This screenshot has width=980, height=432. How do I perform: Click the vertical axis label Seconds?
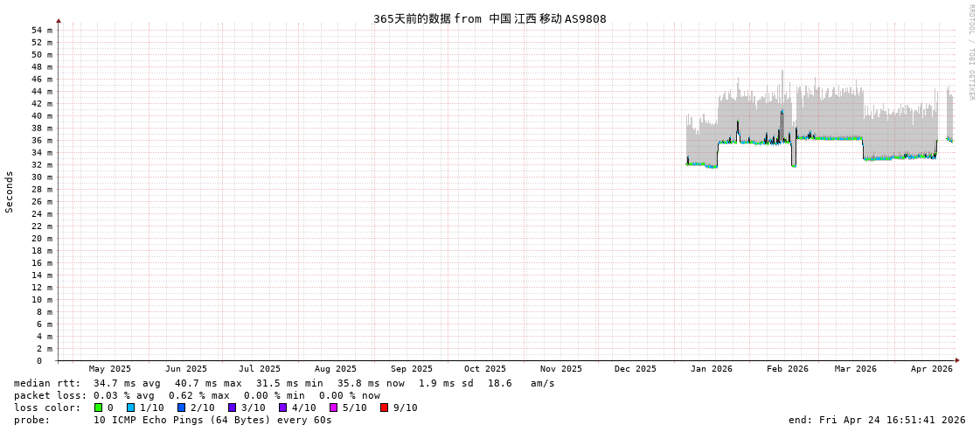coord(10,192)
